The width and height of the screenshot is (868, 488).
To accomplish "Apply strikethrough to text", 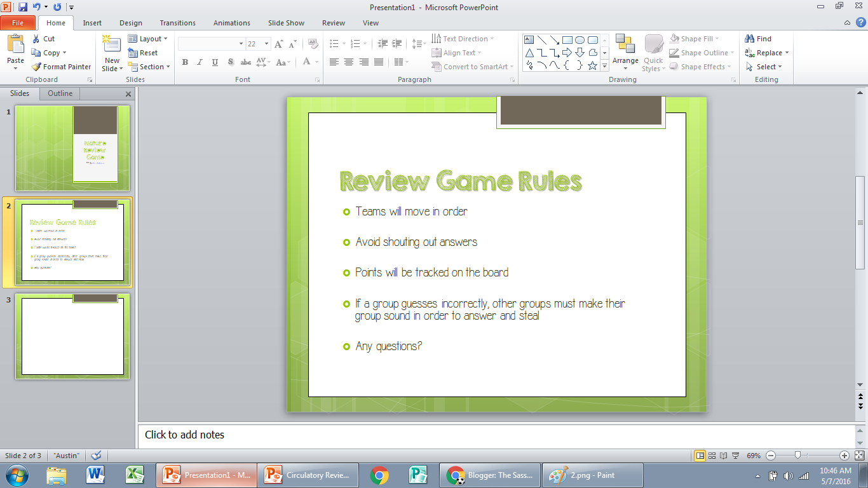I will pyautogui.click(x=246, y=62).
